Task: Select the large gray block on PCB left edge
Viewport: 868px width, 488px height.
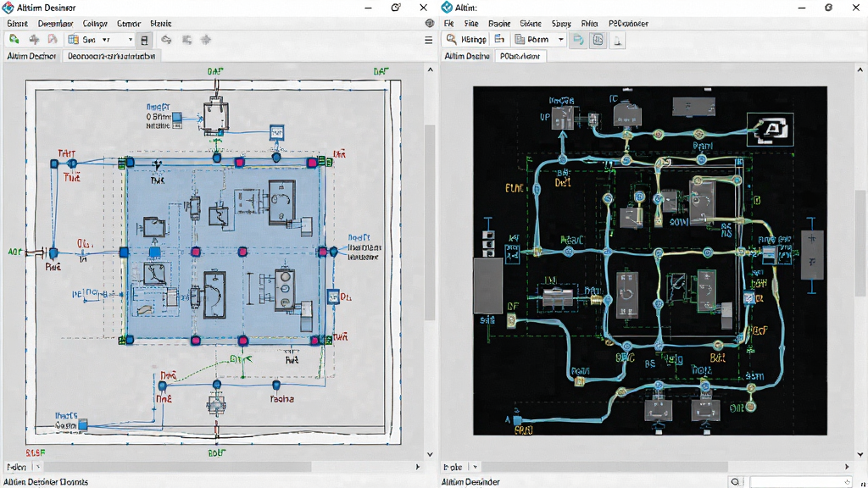Action: 487,285
